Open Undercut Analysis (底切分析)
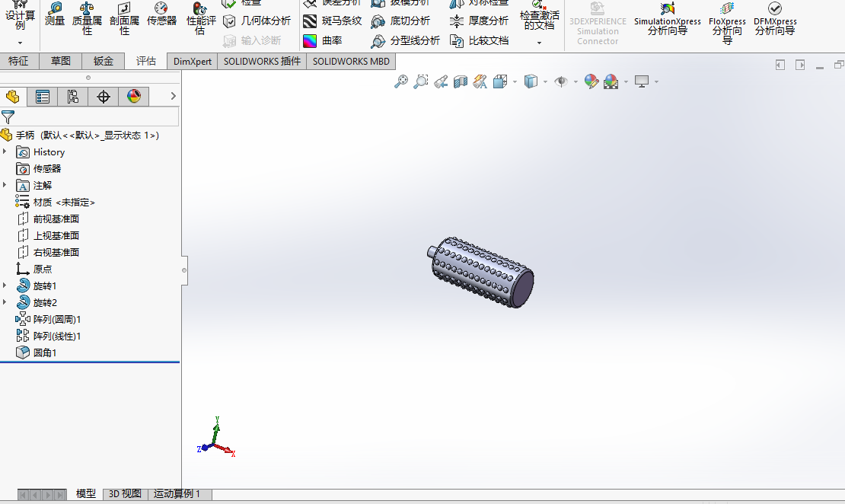 (400, 21)
